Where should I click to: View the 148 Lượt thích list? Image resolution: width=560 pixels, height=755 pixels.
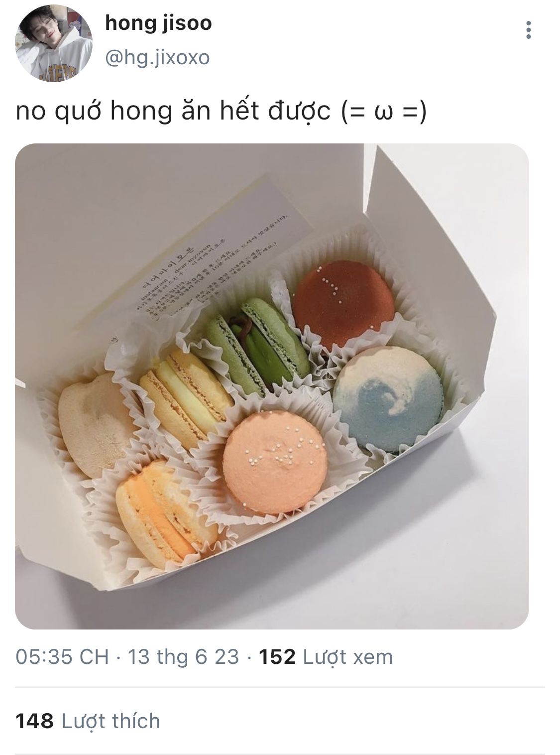[88, 721]
